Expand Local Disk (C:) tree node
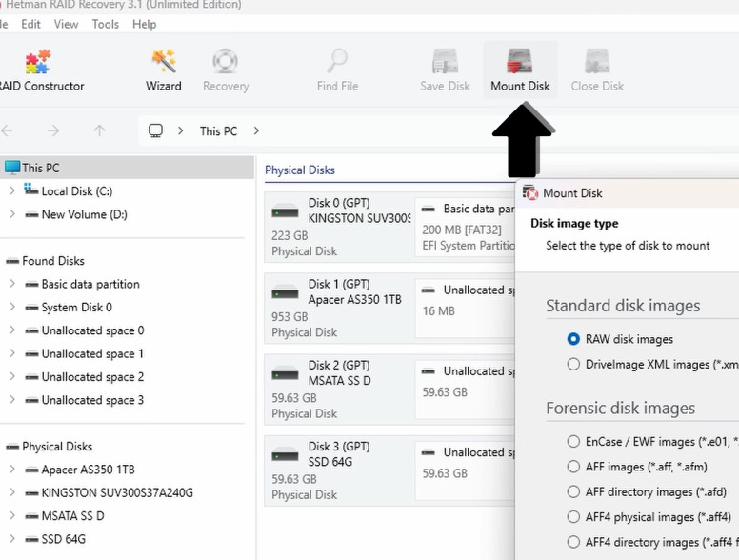Screen dimensions: 739x560 pyautogui.click(x=12, y=190)
